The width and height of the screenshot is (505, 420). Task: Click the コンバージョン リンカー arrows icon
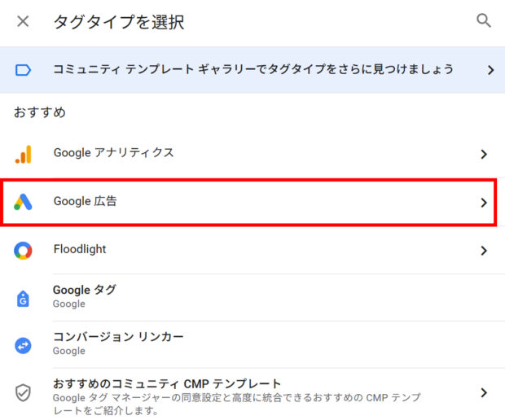[x=23, y=344]
